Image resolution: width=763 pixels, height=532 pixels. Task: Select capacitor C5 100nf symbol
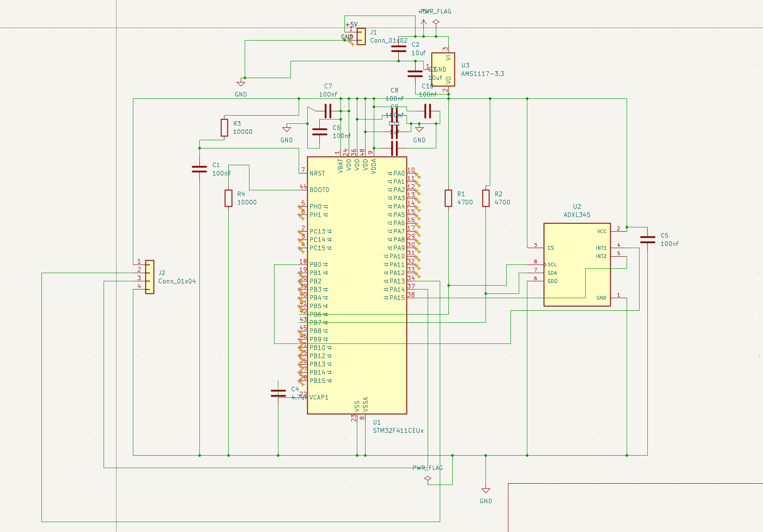(647, 239)
